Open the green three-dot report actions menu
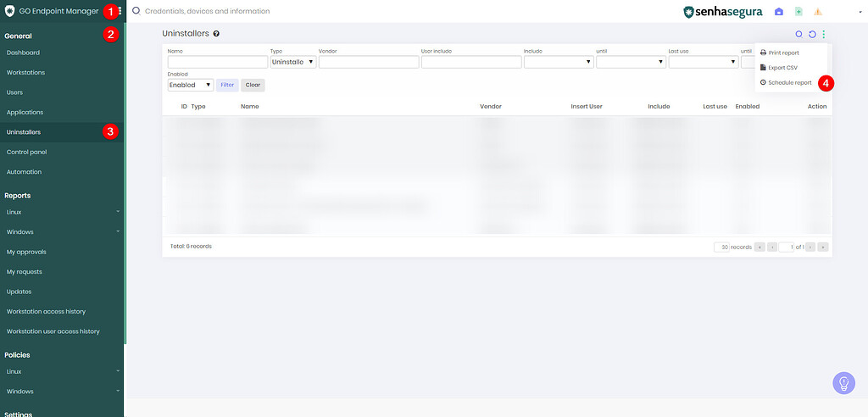 [824, 34]
